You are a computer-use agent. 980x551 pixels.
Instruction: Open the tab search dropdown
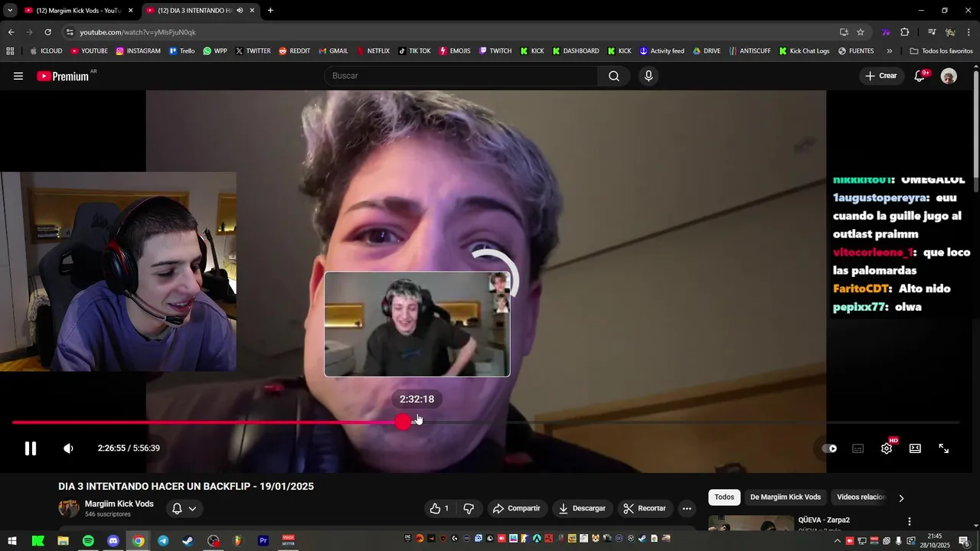pyautogui.click(x=10, y=11)
